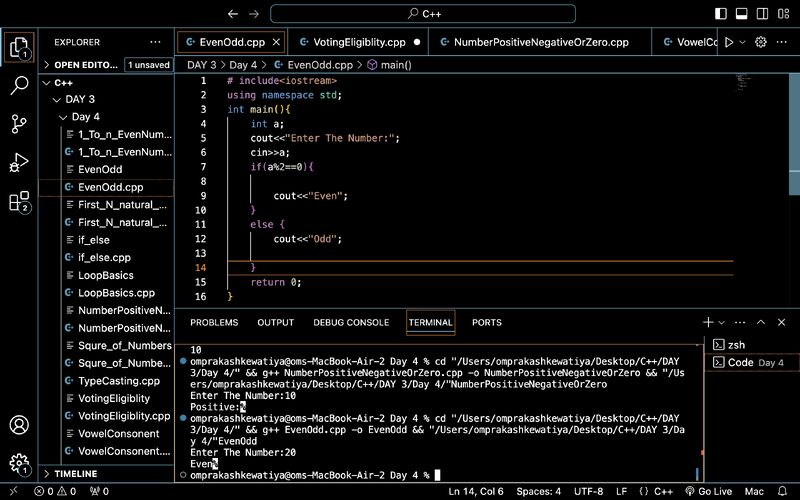Viewport: 800px width, 500px height.
Task: Click Day 4 in the breadcrumb
Action: point(243,65)
